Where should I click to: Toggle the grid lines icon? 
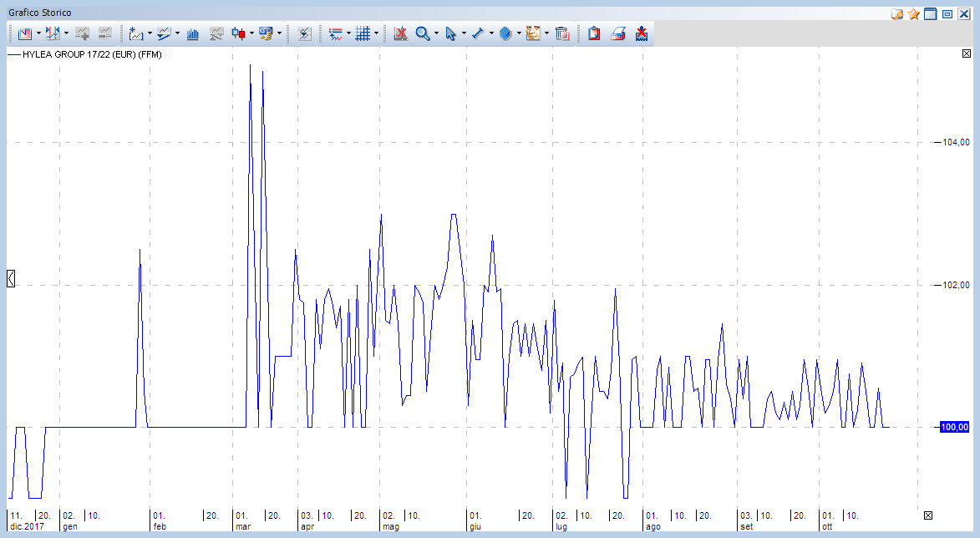tap(362, 34)
